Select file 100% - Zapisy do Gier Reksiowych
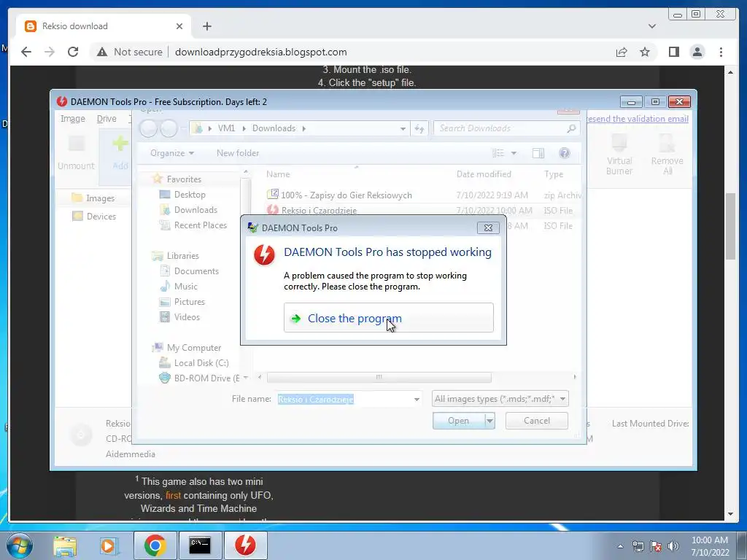The image size is (747, 560). [347, 195]
